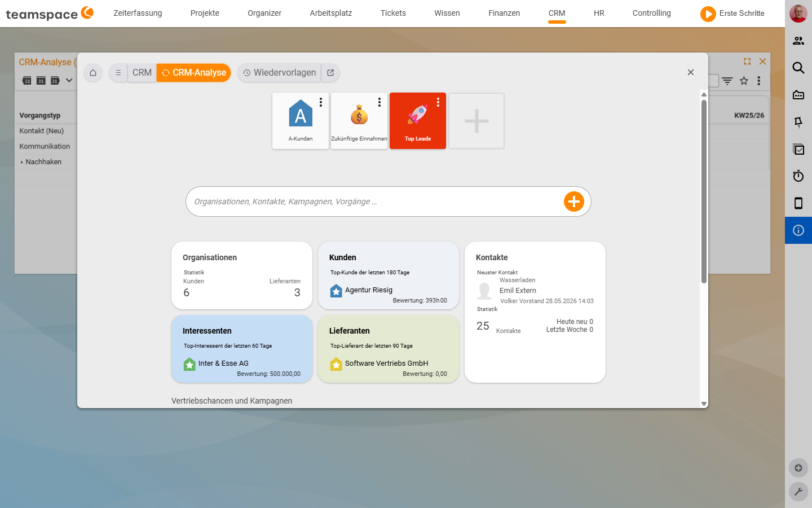The width and height of the screenshot is (812, 508).
Task: Open options menu of Zukünftige Einnahmen tile
Action: [x=379, y=102]
